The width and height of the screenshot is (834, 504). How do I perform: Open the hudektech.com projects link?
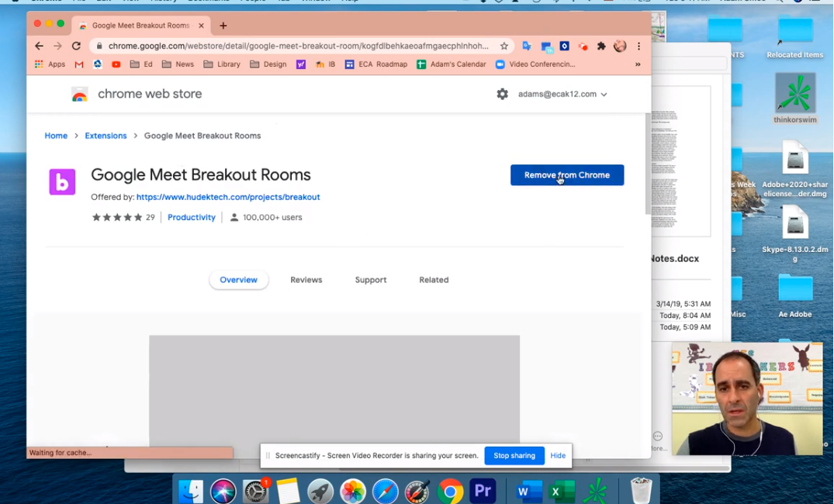(228, 197)
